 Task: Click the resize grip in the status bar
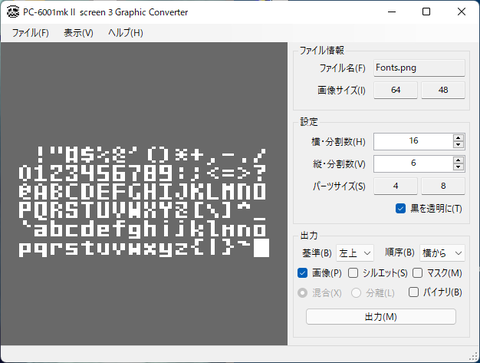tap(474, 356)
